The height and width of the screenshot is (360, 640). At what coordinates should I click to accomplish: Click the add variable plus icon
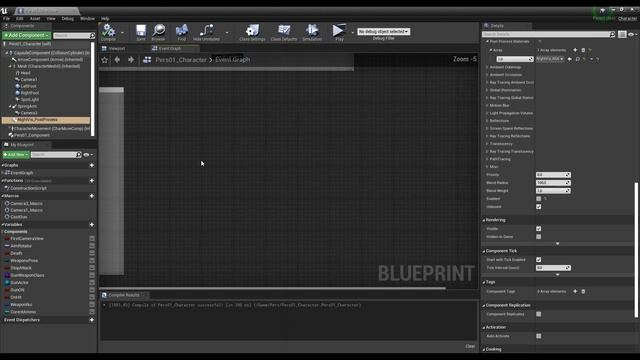[x=91, y=224]
